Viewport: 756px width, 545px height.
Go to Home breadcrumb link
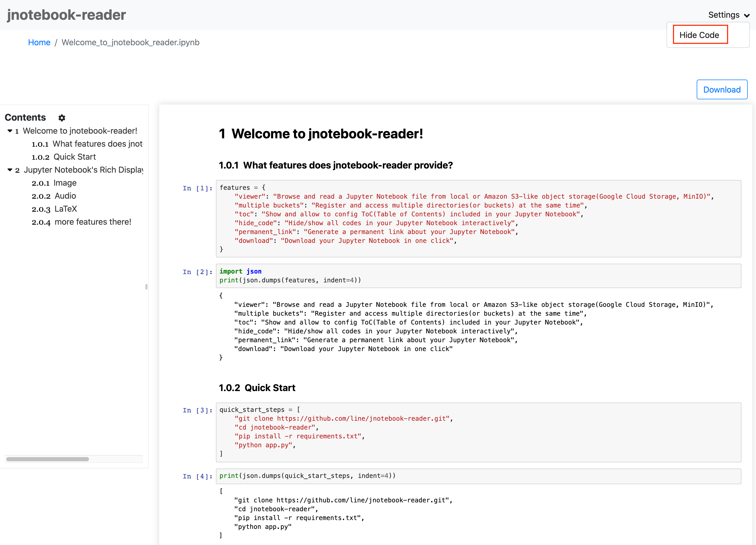coord(39,42)
